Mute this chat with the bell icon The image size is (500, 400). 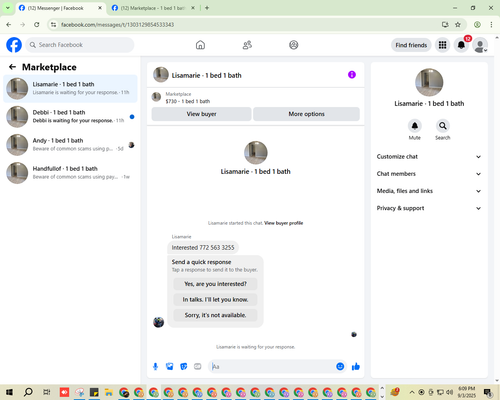tap(415, 126)
